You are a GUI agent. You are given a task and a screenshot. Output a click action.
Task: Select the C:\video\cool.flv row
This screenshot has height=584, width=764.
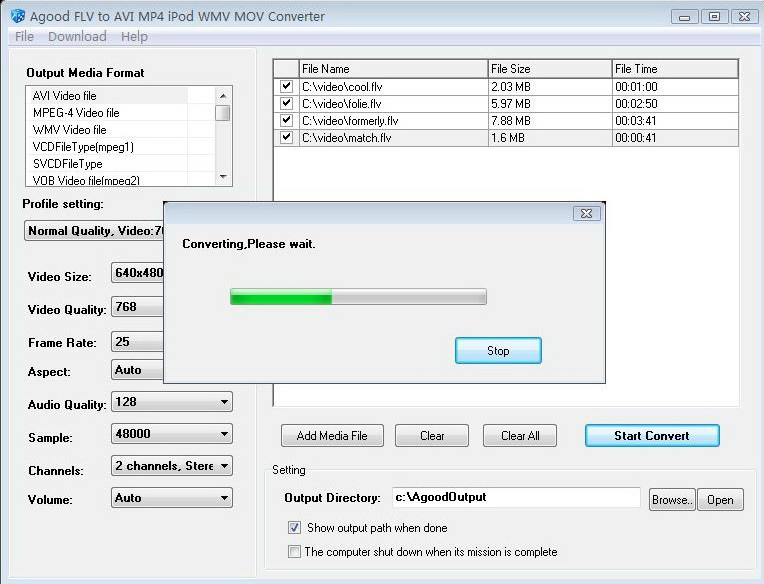click(506, 87)
